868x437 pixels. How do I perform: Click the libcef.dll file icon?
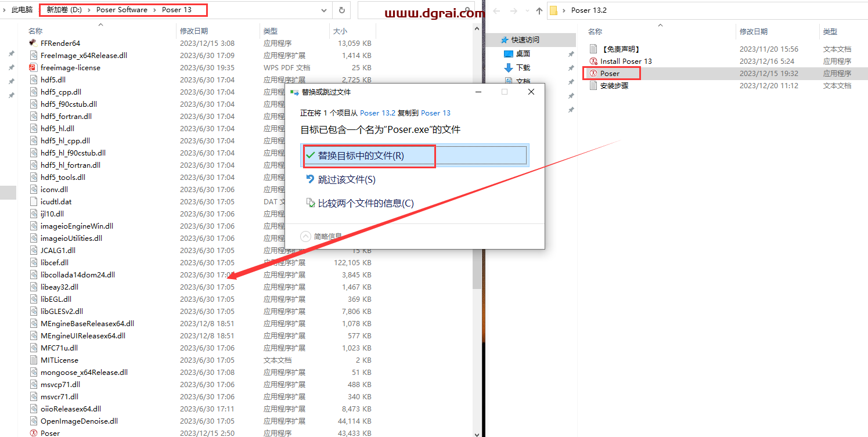[33, 262]
